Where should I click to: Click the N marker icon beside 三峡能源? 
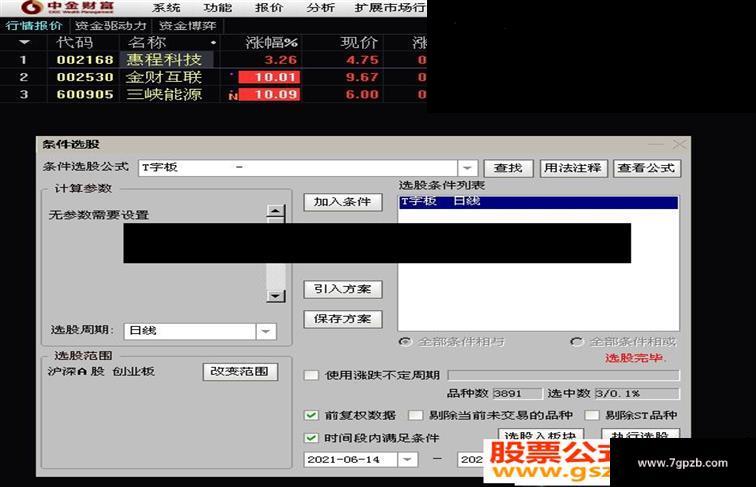click(x=233, y=96)
